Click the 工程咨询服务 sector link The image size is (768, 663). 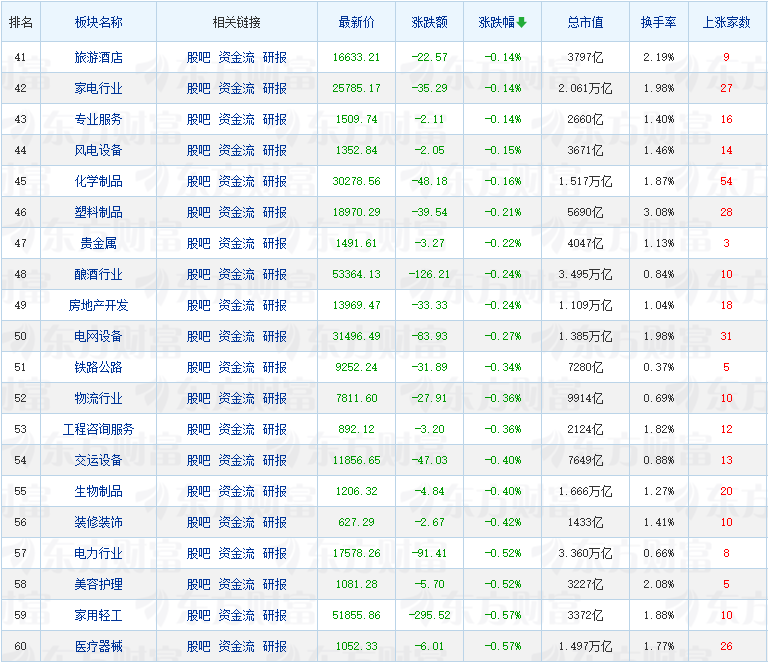[x=99, y=429]
